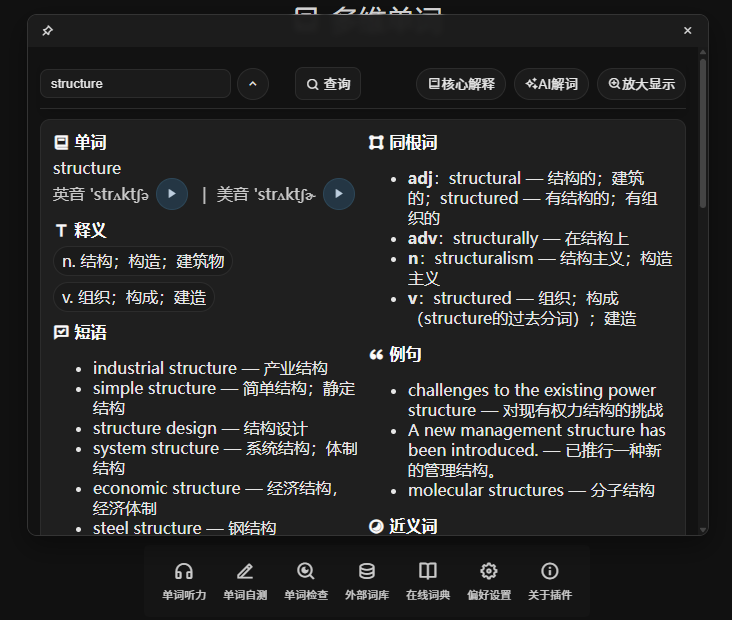Collapse panel using the up chevron button

point(253,84)
